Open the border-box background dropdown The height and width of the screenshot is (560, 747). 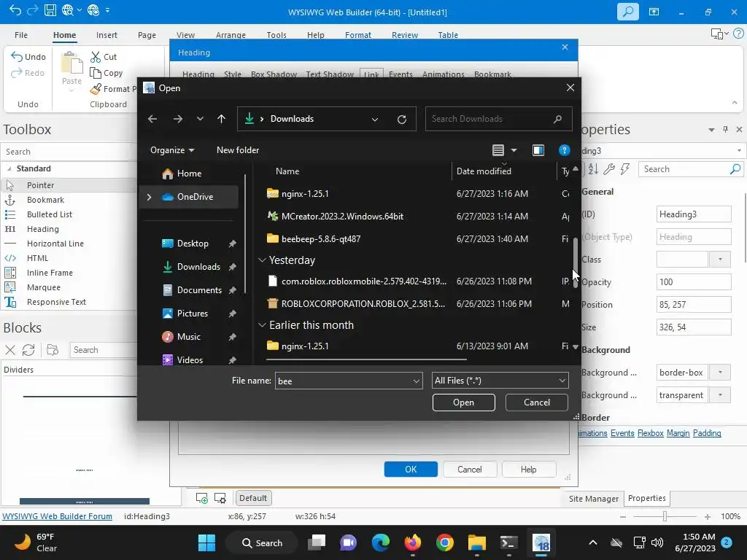[x=720, y=373]
